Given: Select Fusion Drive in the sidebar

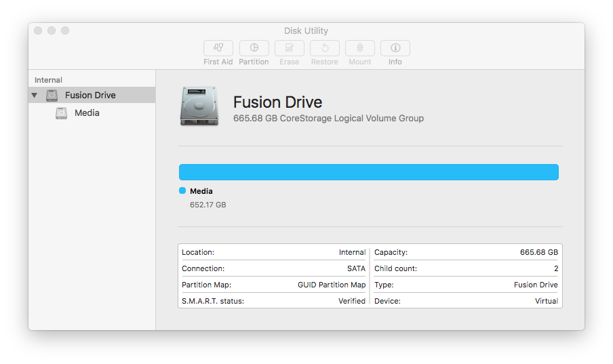Looking at the screenshot, I should [92, 95].
